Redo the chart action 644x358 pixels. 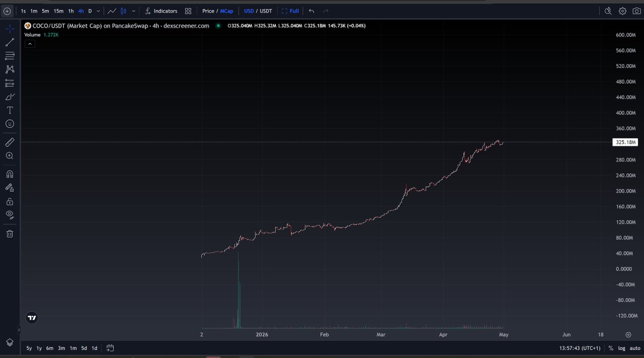coord(325,11)
